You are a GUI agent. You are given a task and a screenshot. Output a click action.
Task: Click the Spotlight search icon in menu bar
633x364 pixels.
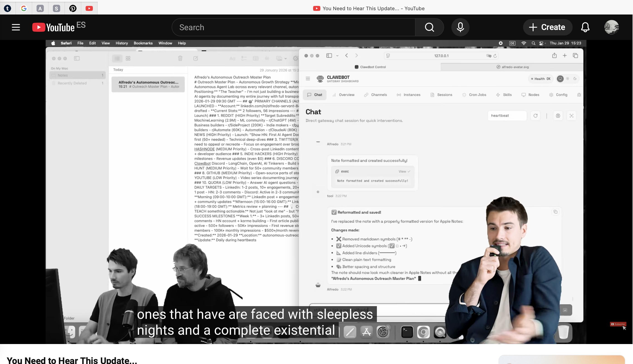[x=533, y=43]
